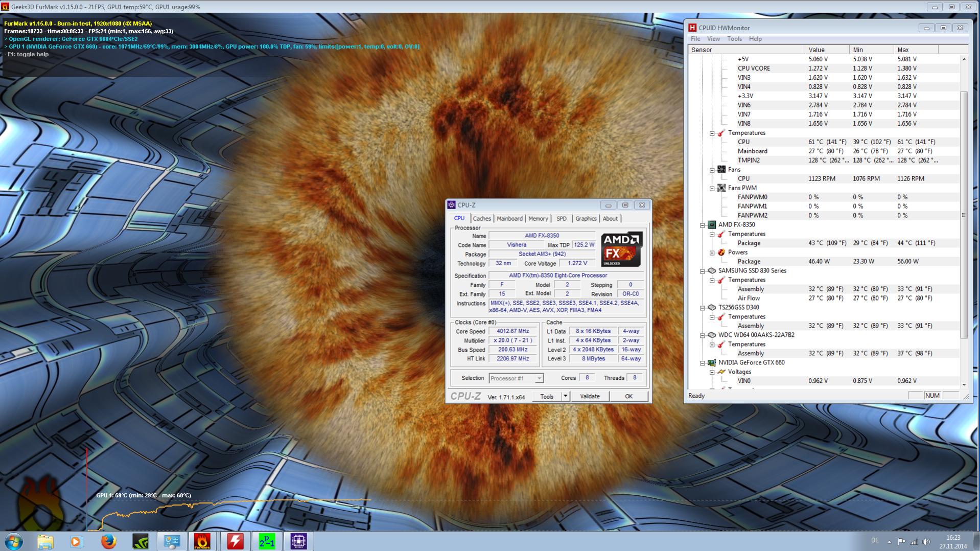Viewport: 980px width, 551px height.
Task: Click the Min column header in HWMonitor
Action: pos(872,50)
